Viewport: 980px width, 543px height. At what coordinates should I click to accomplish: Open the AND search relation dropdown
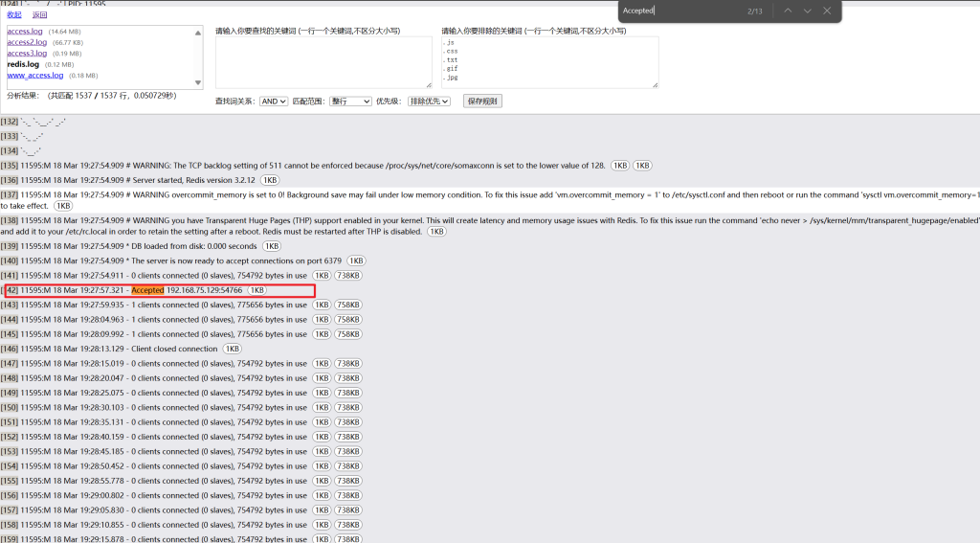click(x=274, y=101)
